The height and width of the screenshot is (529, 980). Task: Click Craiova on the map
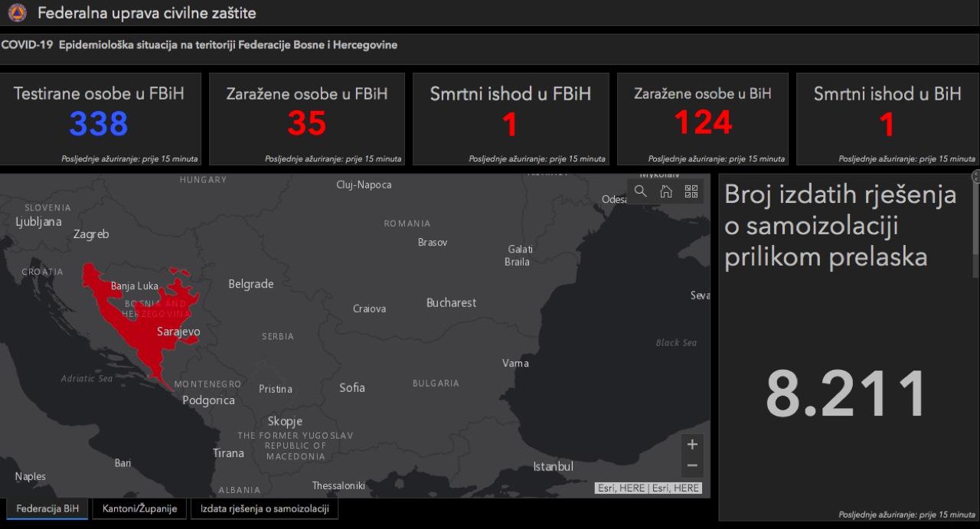pos(369,309)
